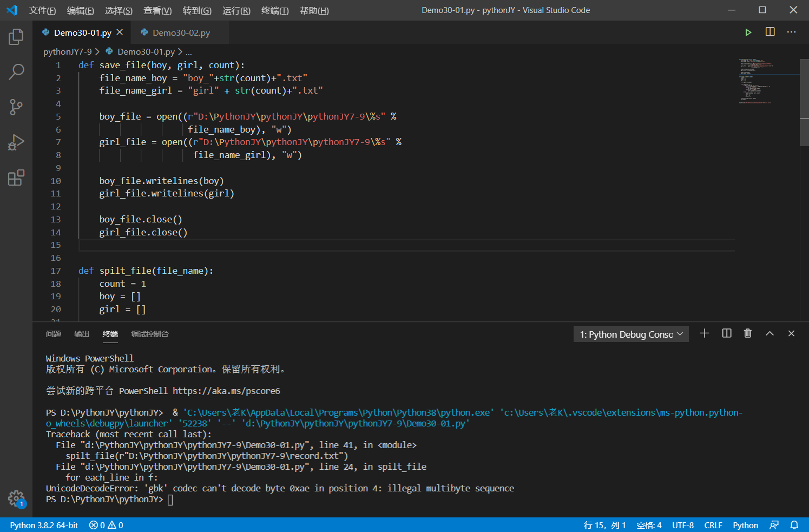Image resolution: width=809 pixels, height=532 pixels.
Task: Open the Run and Debug view
Action: click(x=16, y=142)
